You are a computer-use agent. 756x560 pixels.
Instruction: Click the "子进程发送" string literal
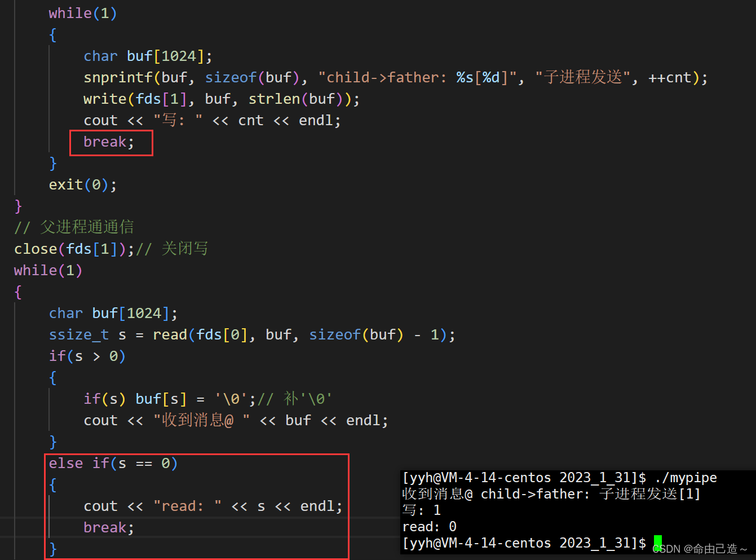583,77
